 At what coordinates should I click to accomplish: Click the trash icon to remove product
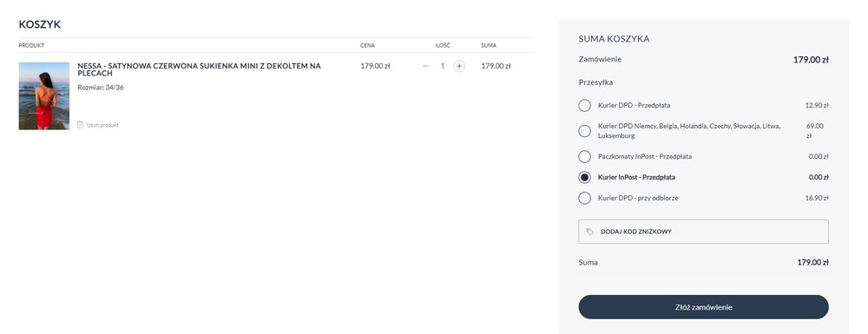click(80, 124)
